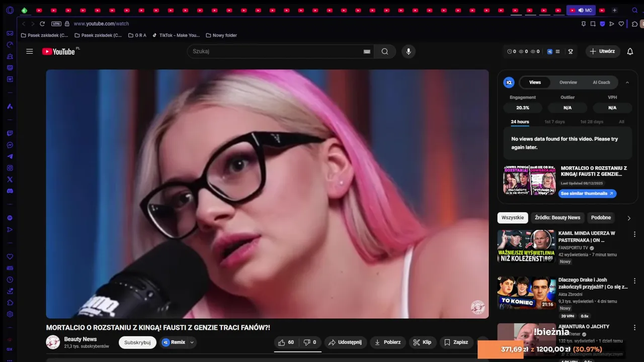Start voice search with microphone icon
644x362 pixels.
pyautogui.click(x=408, y=51)
